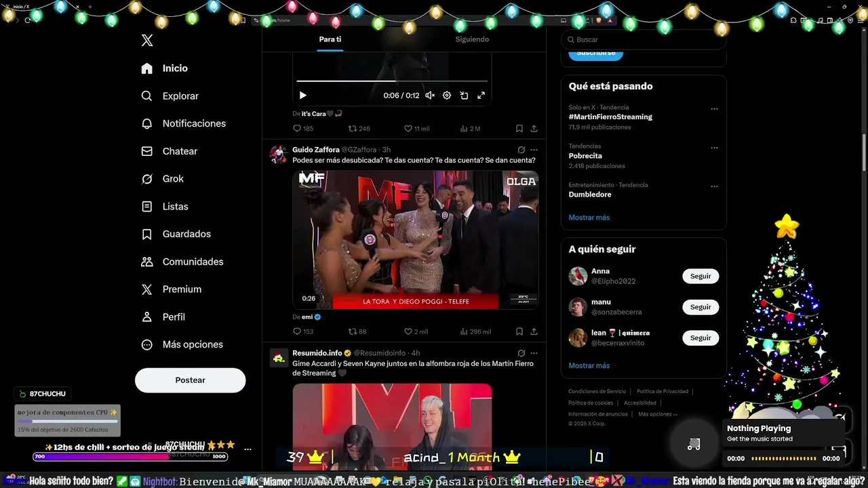
Task: Click the Comunidades people icon
Action: [x=146, y=262]
